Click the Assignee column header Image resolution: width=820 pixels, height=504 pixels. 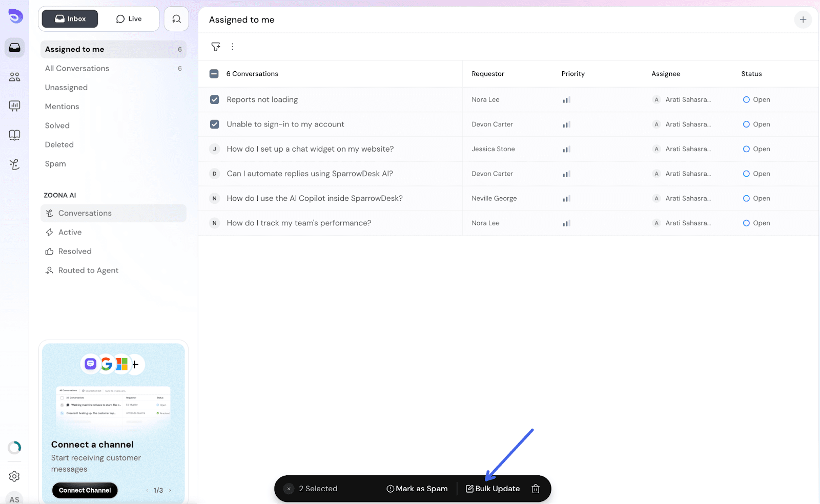click(x=666, y=74)
